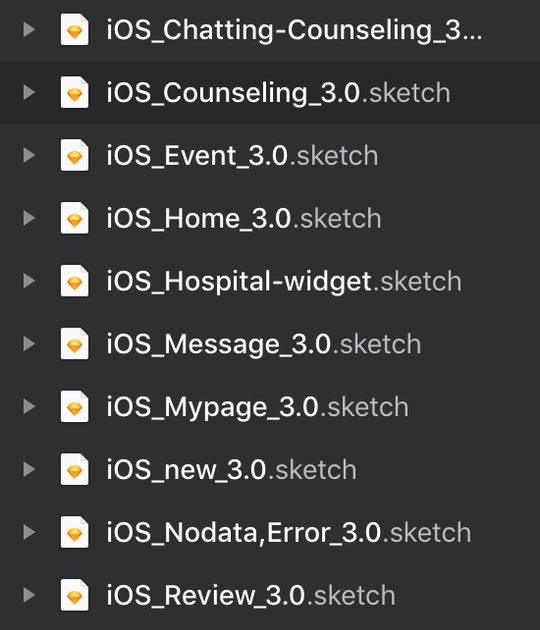Expand the iOS_Review_3.0.sketch disclosure triangle
Image resolution: width=540 pixels, height=630 pixels.
[x=29, y=595]
